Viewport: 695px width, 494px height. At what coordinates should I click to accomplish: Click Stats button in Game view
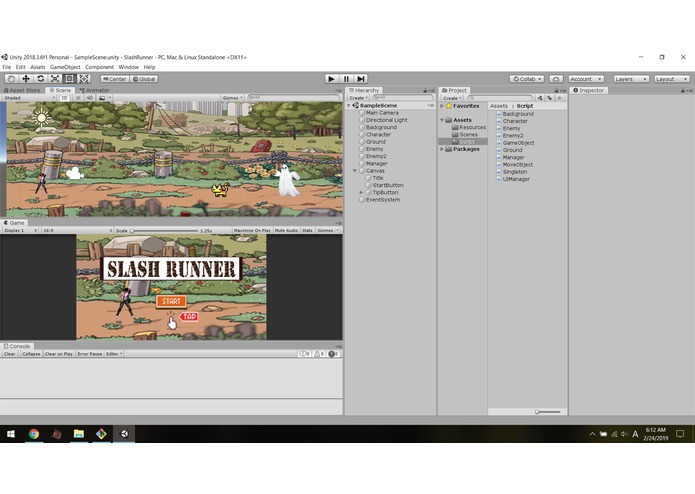pyautogui.click(x=307, y=230)
